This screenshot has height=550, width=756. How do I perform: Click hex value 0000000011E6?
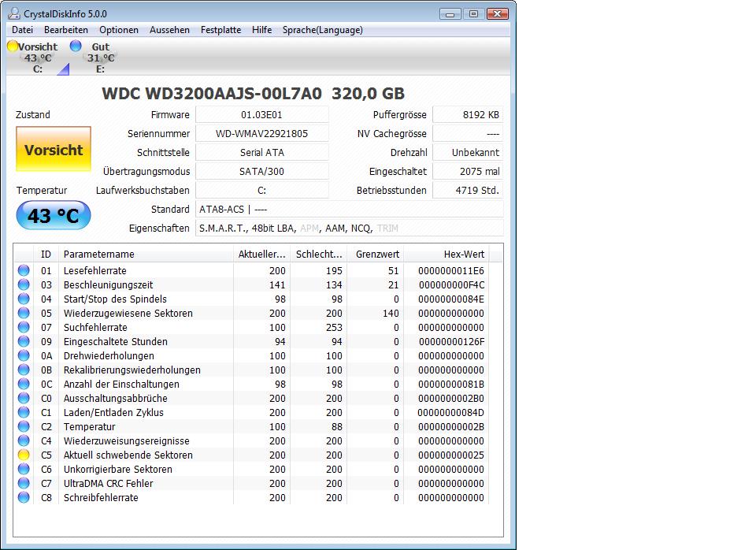(450, 270)
